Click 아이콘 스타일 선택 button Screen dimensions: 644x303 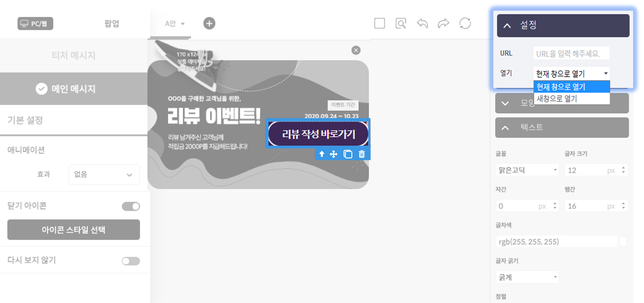[x=74, y=230]
